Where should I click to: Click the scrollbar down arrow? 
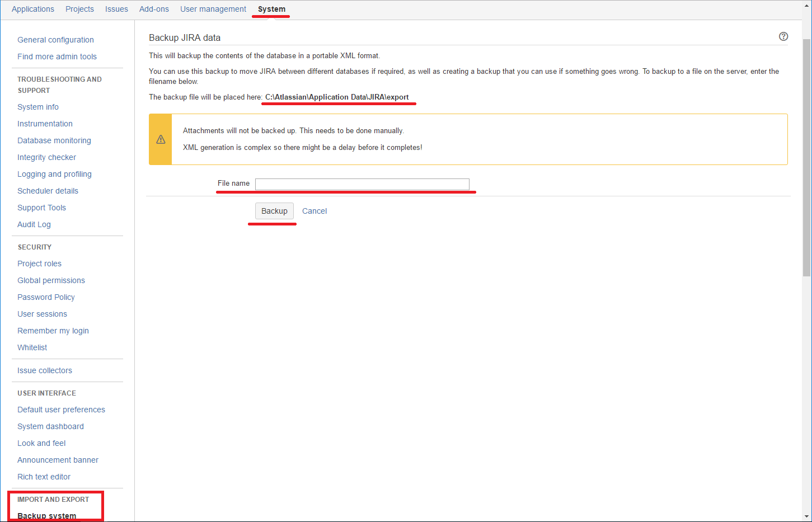coord(806,516)
